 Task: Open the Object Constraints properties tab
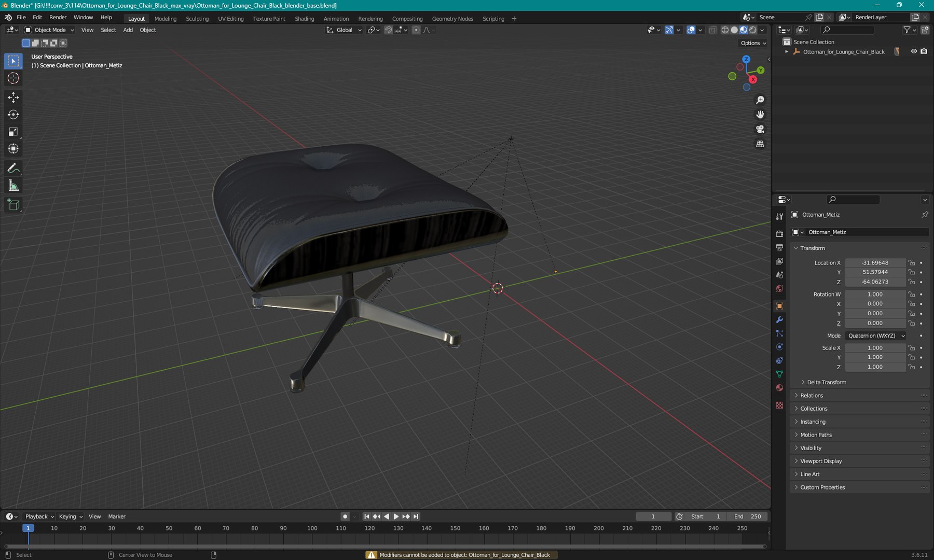point(779,360)
